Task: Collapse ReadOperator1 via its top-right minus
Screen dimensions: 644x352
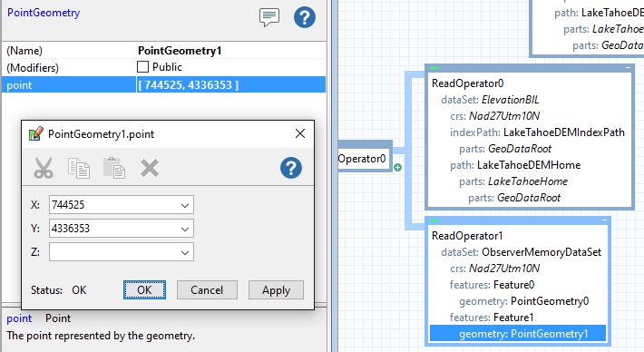Action: pyautogui.click(x=604, y=220)
